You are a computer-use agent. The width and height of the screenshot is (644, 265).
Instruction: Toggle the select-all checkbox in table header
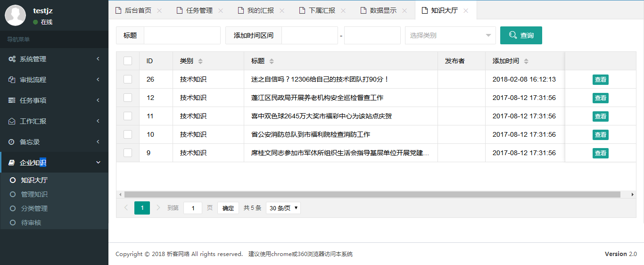pyautogui.click(x=128, y=61)
